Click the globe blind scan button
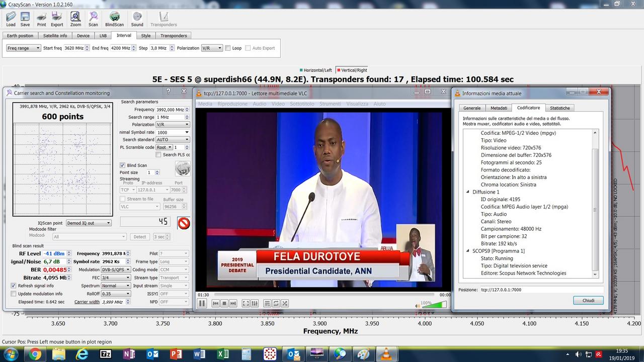The height and width of the screenshot is (362, 644). pos(182,168)
